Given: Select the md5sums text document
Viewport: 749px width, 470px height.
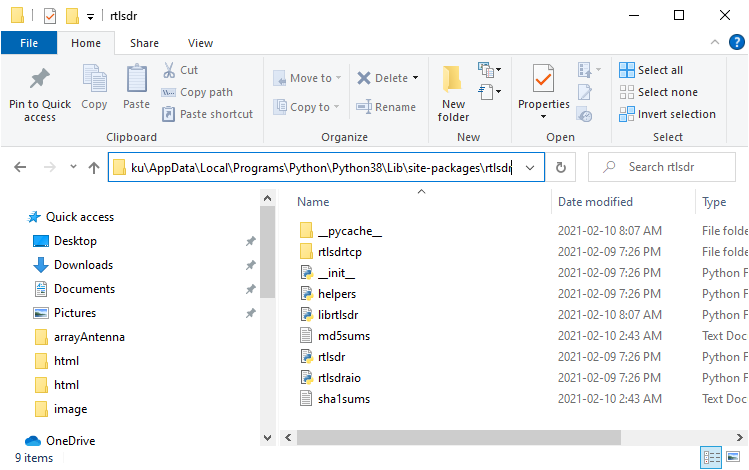Looking at the screenshot, I should [343, 336].
